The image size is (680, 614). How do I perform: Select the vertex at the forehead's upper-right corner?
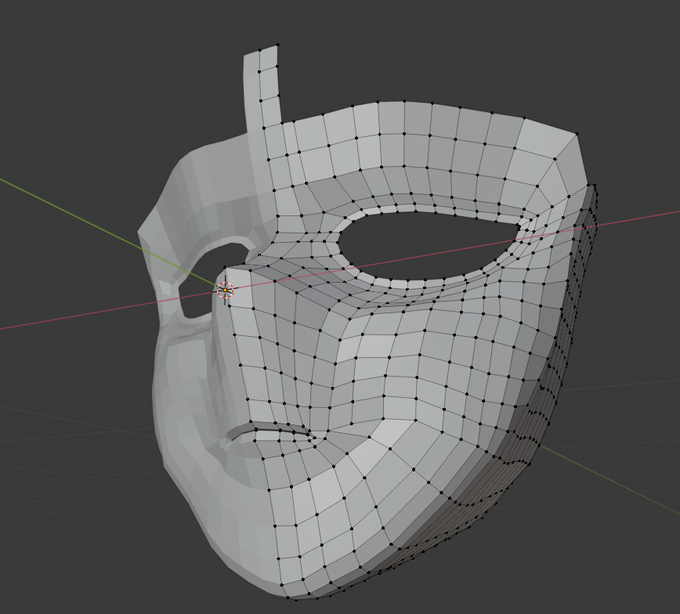(578, 134)
